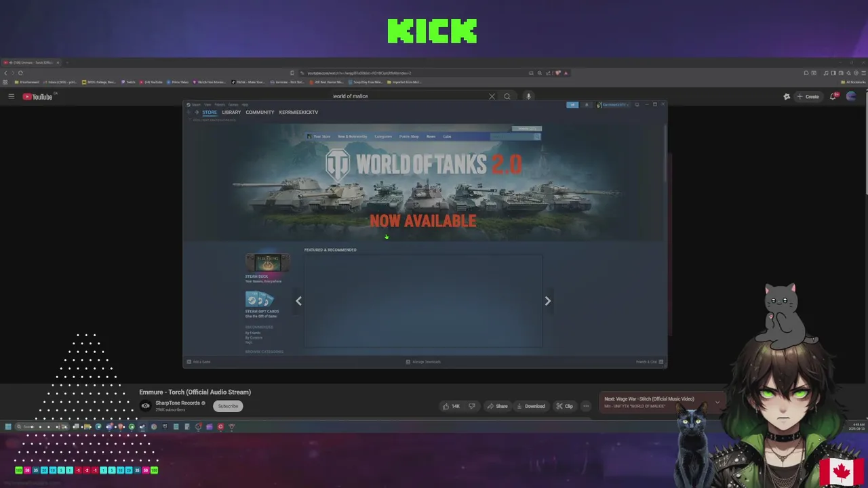Open the Friends menu in Steam
Image resolution: width=868 pixels, height=488 pixels.
(220, 104)
